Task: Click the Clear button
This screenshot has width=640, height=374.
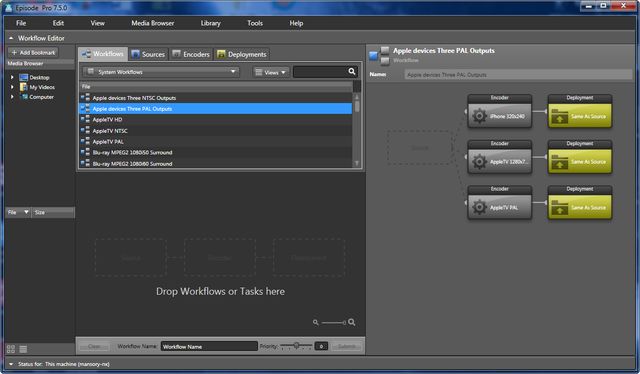Action: click(94, 346)
